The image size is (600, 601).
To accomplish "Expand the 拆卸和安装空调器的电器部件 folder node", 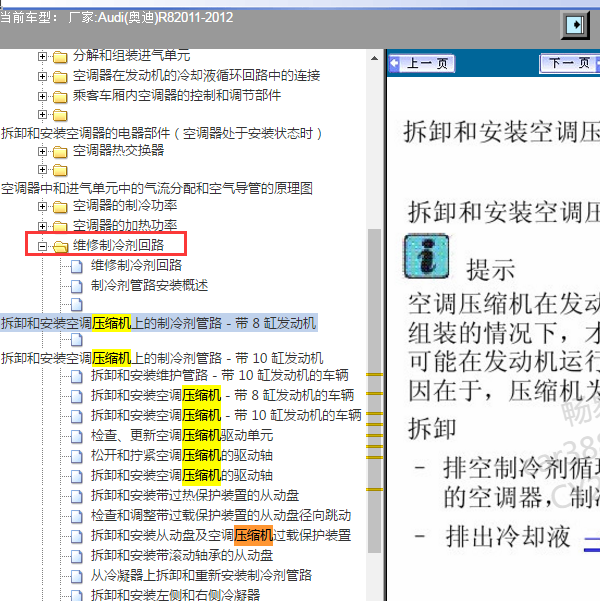I will [42, 114].
